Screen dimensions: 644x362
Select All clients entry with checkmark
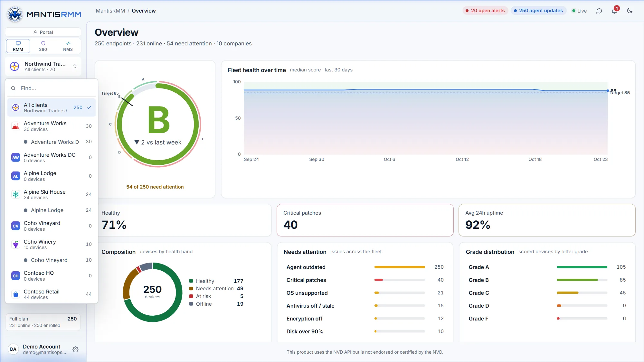[52, 107]
